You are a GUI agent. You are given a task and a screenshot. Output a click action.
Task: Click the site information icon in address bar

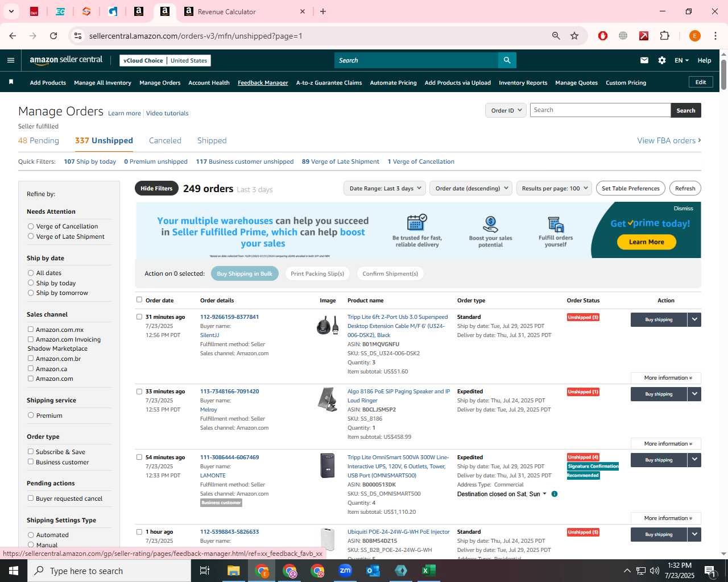(78, 36)
